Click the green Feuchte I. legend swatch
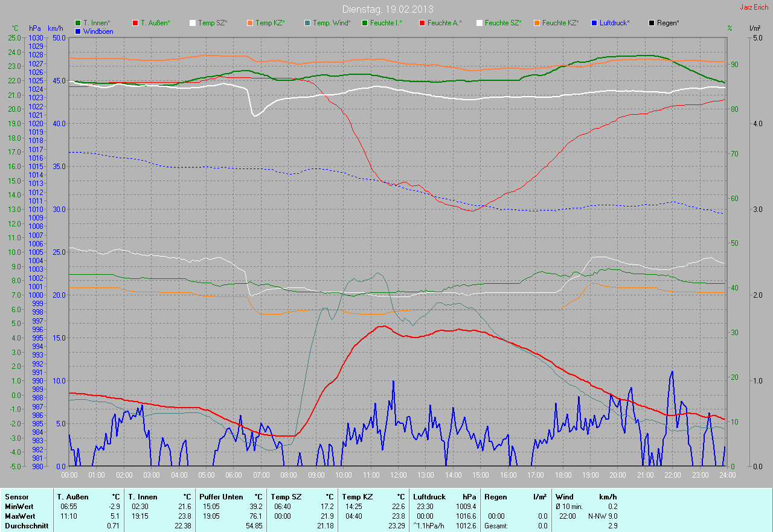Screen dimensions: 773x532 point(364,23)
